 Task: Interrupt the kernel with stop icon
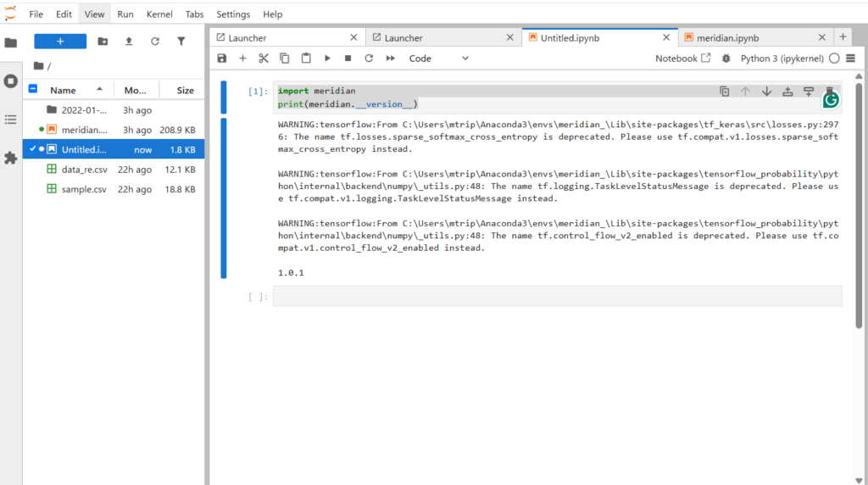click(348, 59)
